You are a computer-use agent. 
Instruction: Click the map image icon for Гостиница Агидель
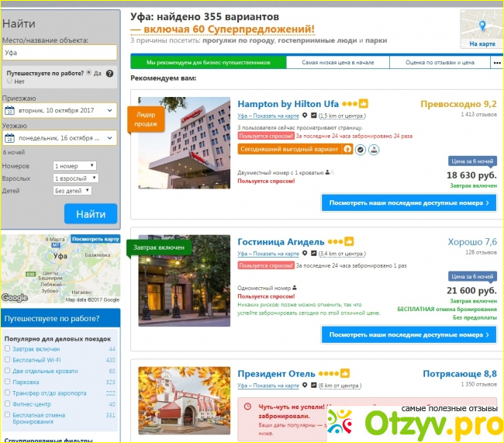[x=314, y=253]
